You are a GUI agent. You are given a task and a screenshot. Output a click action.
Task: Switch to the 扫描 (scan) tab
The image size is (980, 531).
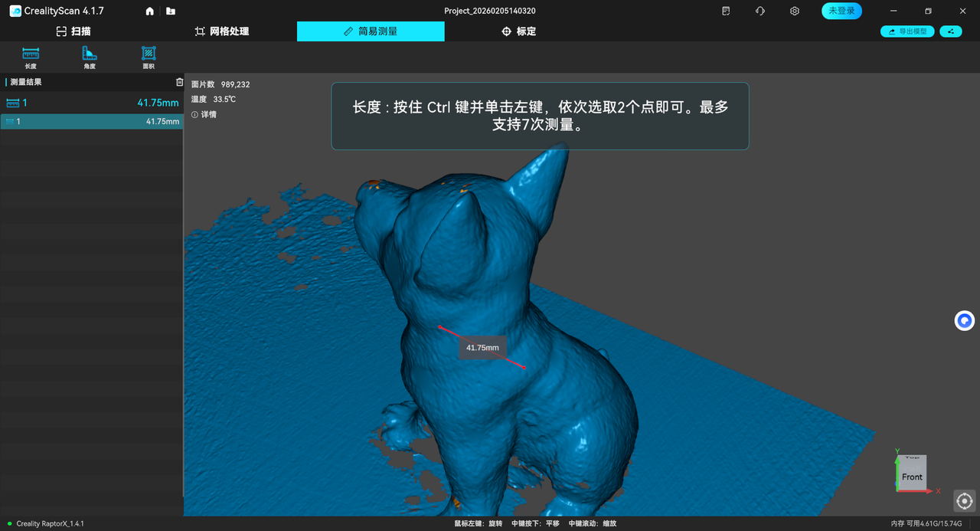coord(73,31)
